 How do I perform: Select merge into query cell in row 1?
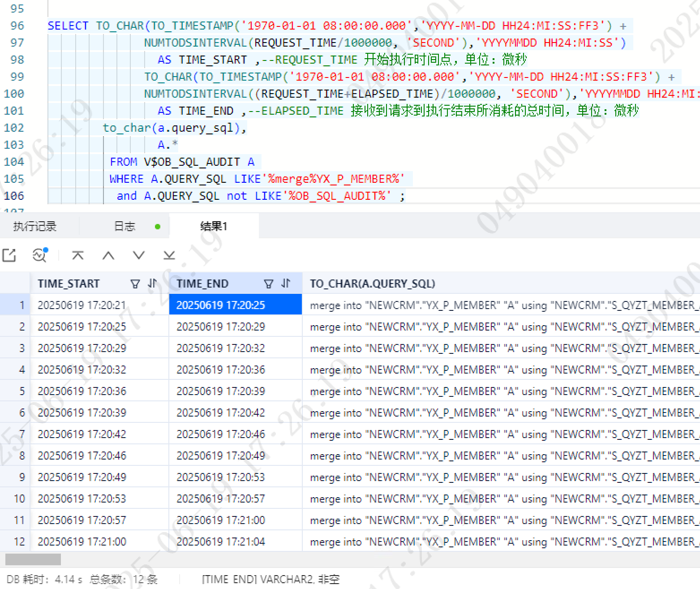pyautogui.click(x=501, y=305)
